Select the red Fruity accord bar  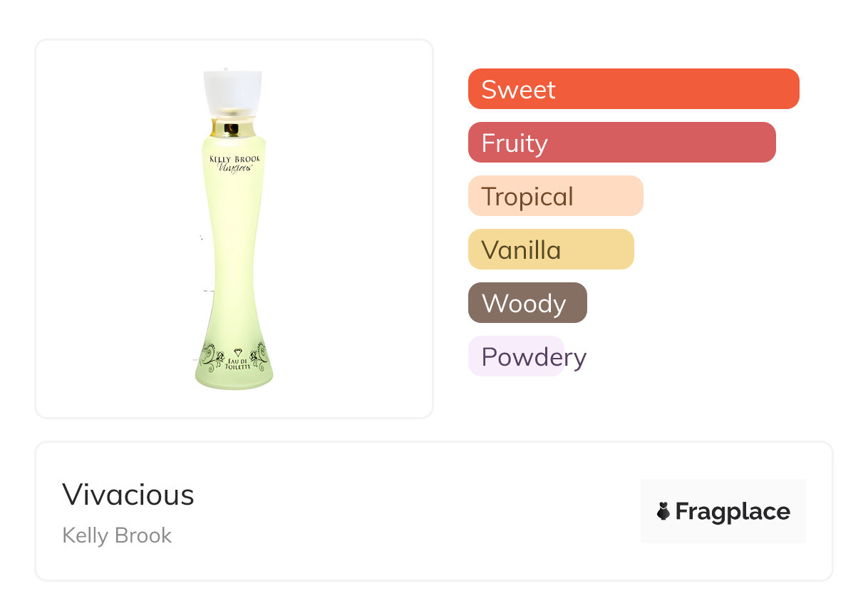click(621, 143)
